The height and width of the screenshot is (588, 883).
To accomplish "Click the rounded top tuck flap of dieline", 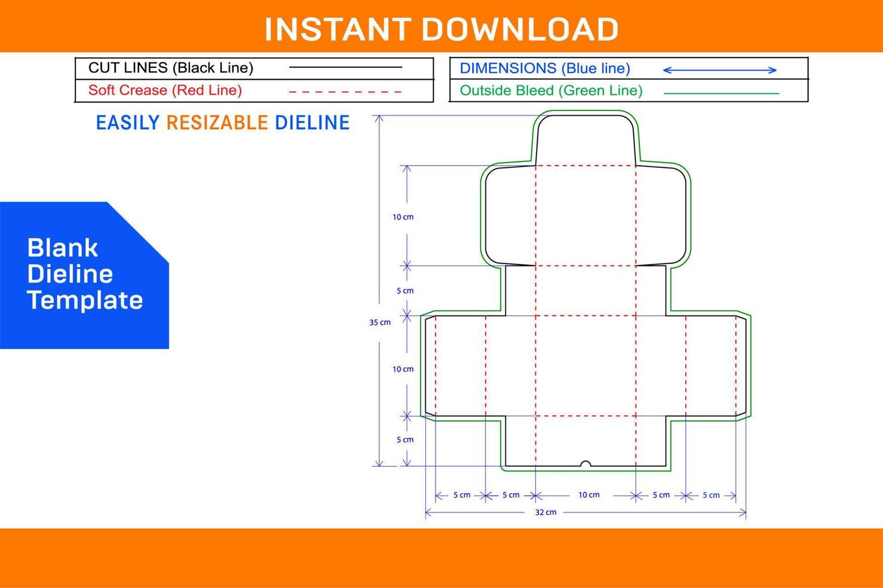I will point(585,140).
